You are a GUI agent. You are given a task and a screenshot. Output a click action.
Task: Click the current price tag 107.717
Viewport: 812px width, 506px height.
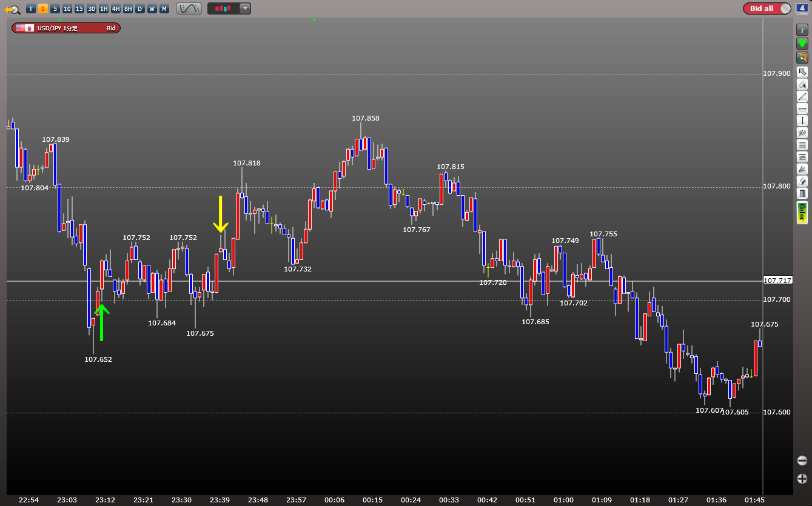point(777,281)
